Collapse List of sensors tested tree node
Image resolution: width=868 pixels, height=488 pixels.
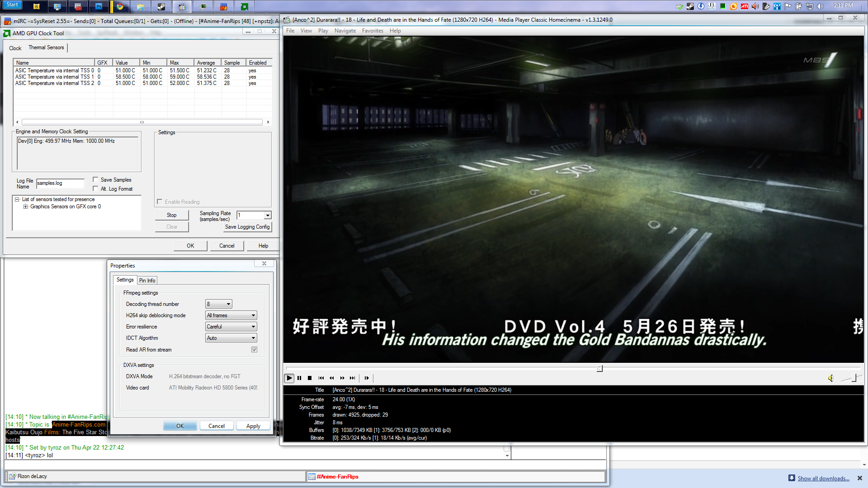(17, 199)
